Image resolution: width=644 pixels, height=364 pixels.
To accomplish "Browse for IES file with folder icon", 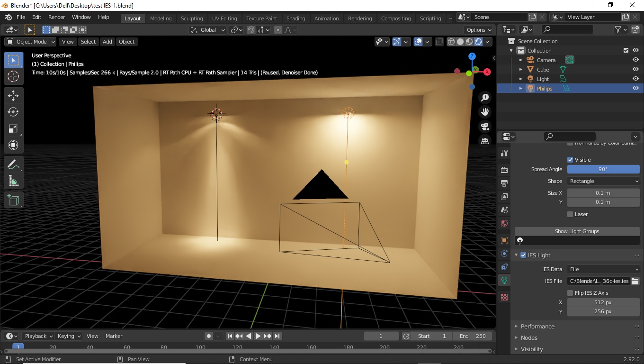I will 635,281.
